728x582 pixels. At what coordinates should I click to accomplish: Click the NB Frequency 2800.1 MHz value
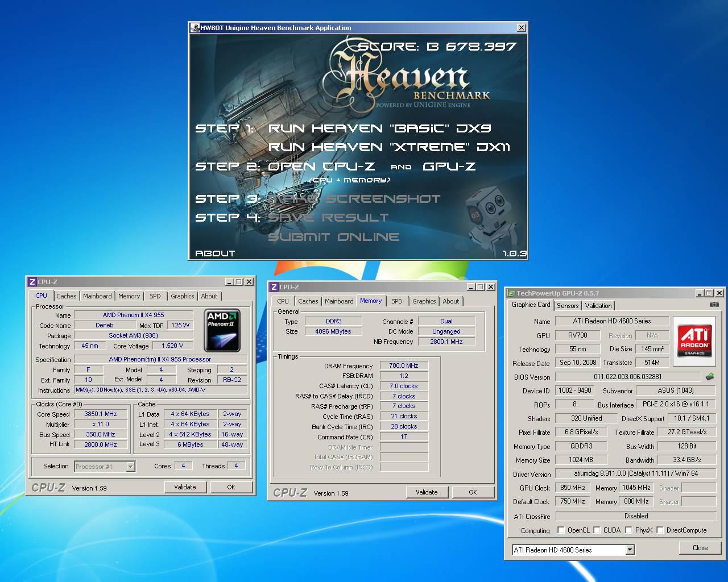tap(446, 342)
